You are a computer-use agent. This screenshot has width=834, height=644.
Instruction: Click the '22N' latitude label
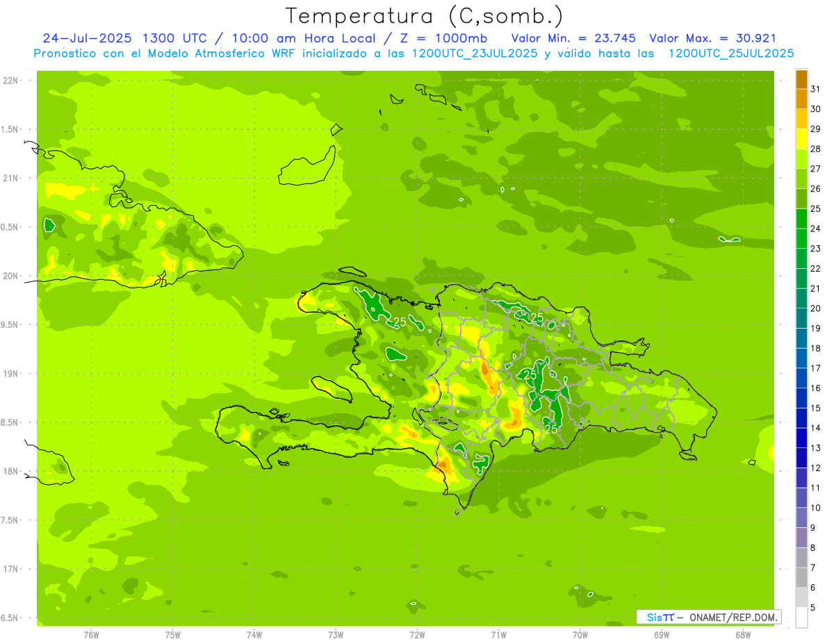[x=10, y=81]
